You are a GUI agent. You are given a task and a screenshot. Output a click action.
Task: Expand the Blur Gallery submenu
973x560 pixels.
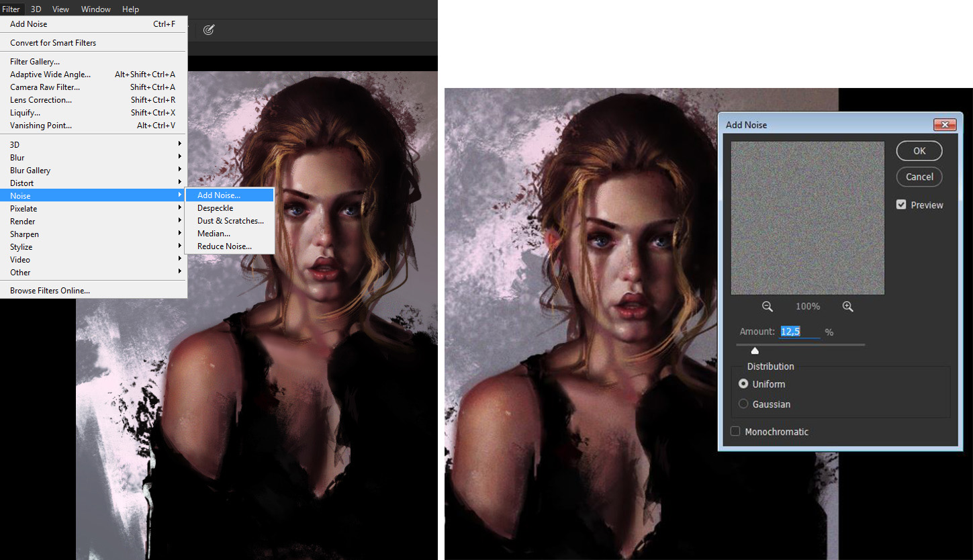click(93, 171)
